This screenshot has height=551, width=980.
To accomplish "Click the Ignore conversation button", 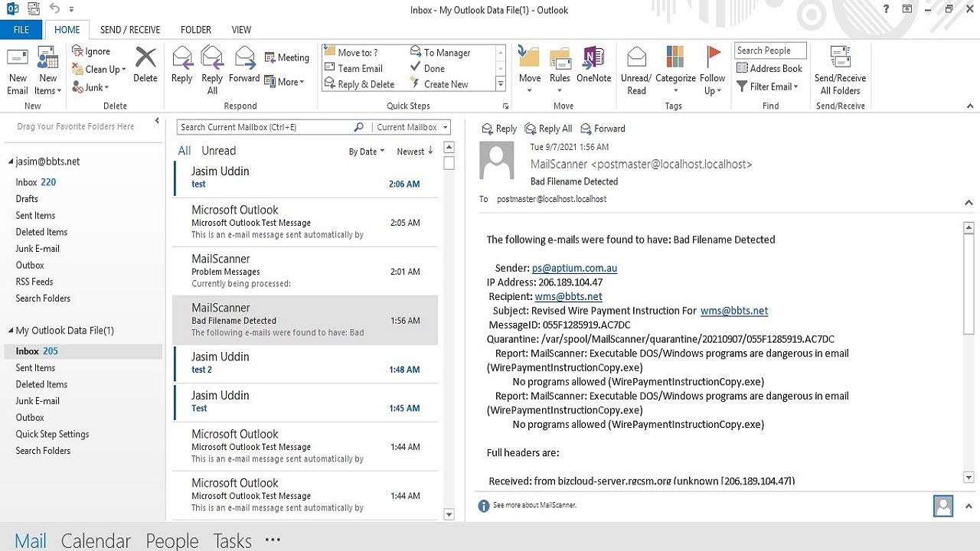I will pyautogui.click(x=92, y=51).
